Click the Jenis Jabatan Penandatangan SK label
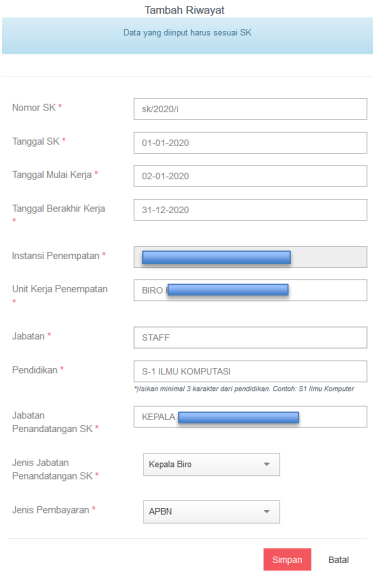Image resolution: width=375 pixels, height=576 pixels. [x=52, y=469]
